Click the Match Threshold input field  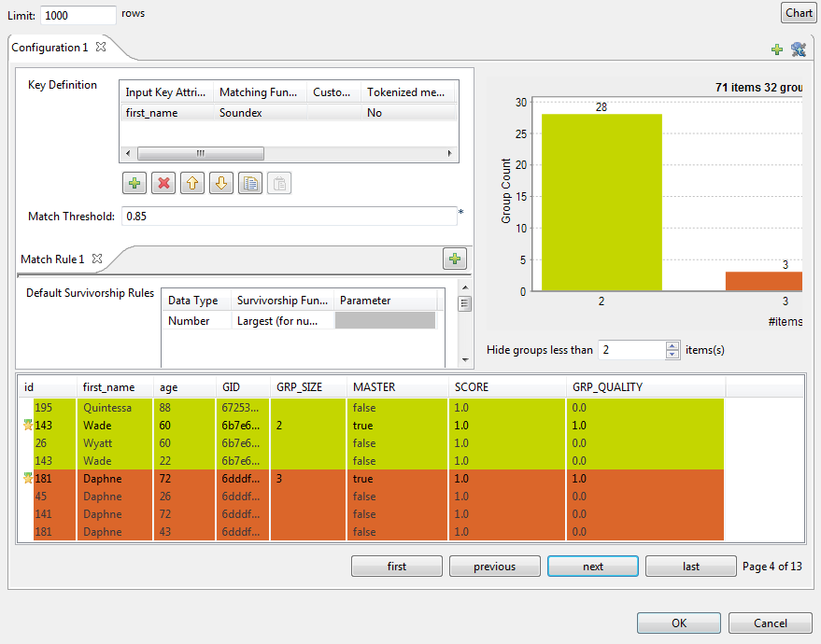289,217
